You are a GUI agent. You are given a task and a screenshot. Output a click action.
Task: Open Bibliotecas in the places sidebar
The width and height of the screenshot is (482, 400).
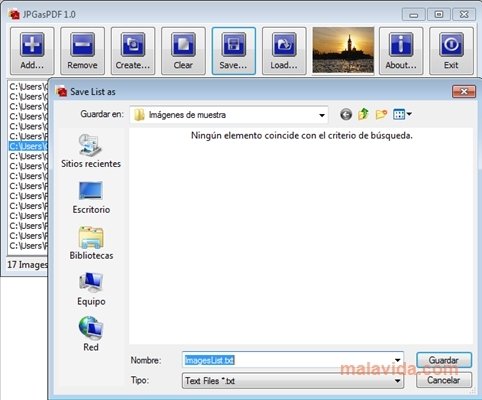point(91,243)
